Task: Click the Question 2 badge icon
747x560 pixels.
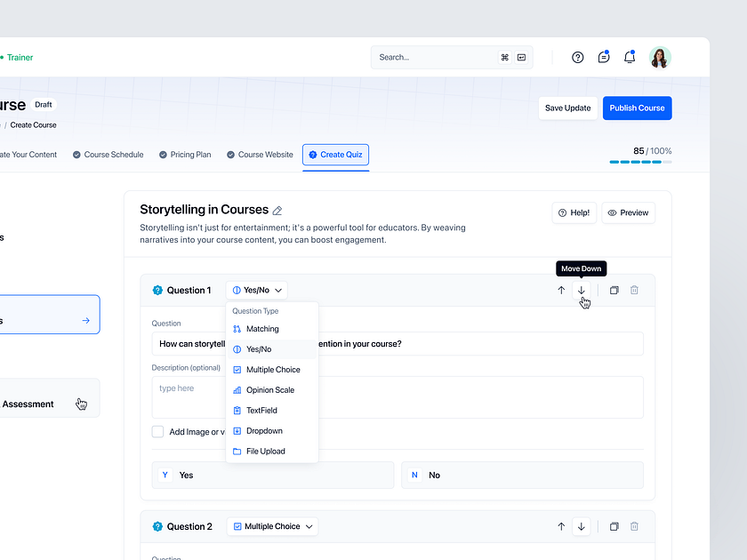Action: [x=157, y=526]
